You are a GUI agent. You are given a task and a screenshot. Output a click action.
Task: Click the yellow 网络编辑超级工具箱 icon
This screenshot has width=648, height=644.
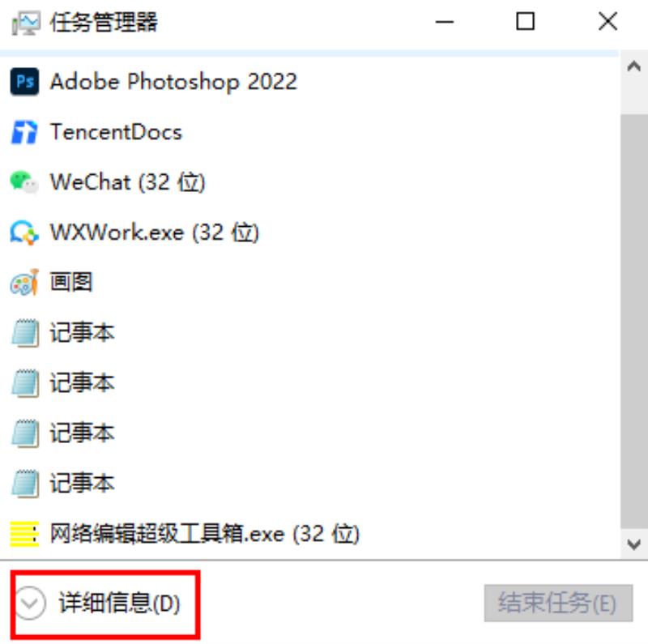point(24,534)
